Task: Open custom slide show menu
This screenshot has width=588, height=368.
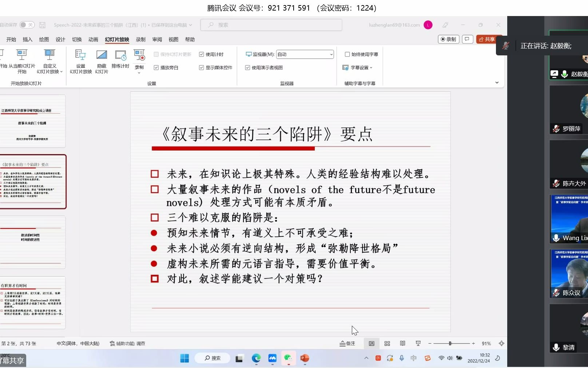Action: pos(49,61)
